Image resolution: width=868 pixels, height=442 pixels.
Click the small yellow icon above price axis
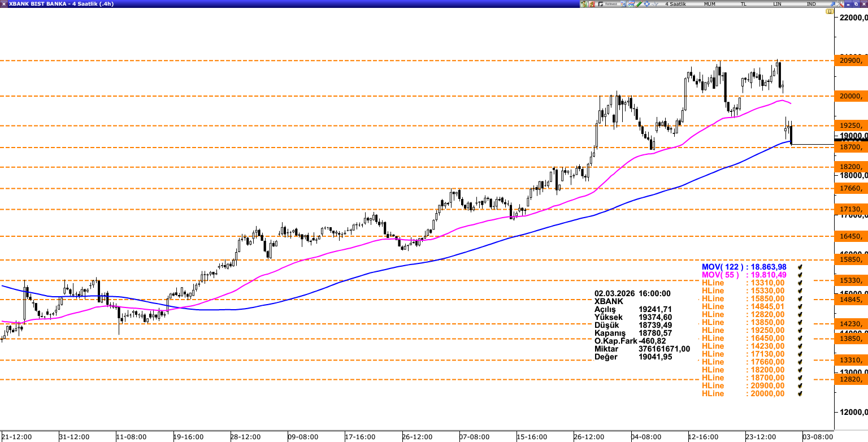836,12
